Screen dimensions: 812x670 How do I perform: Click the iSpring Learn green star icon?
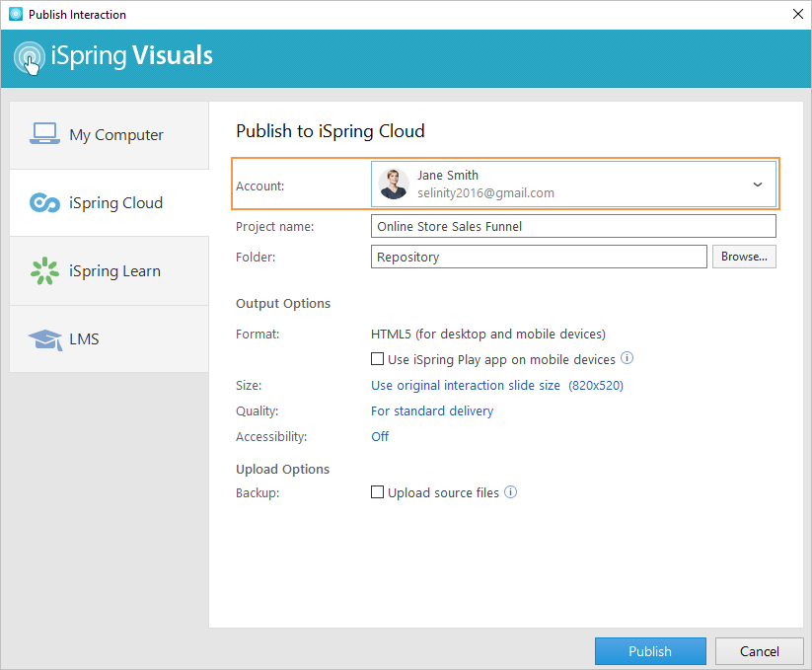pyautogui.click(x=45, y=270)
